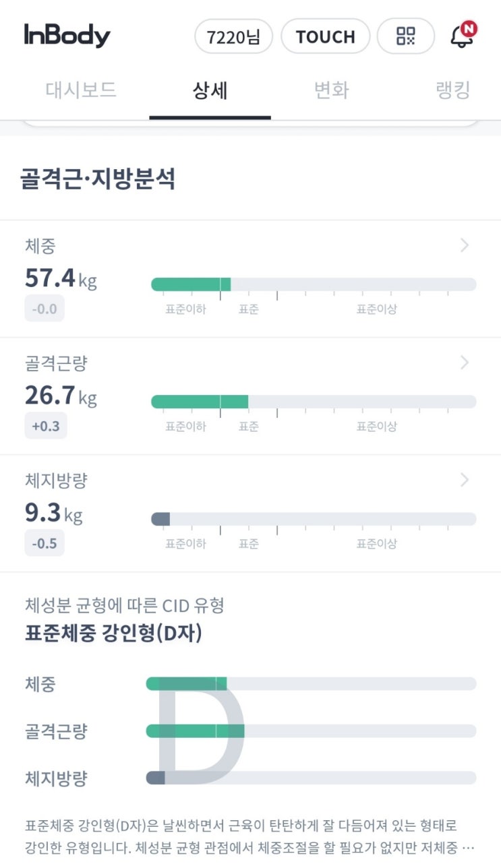Open the notifications bell

pos(463,36)
